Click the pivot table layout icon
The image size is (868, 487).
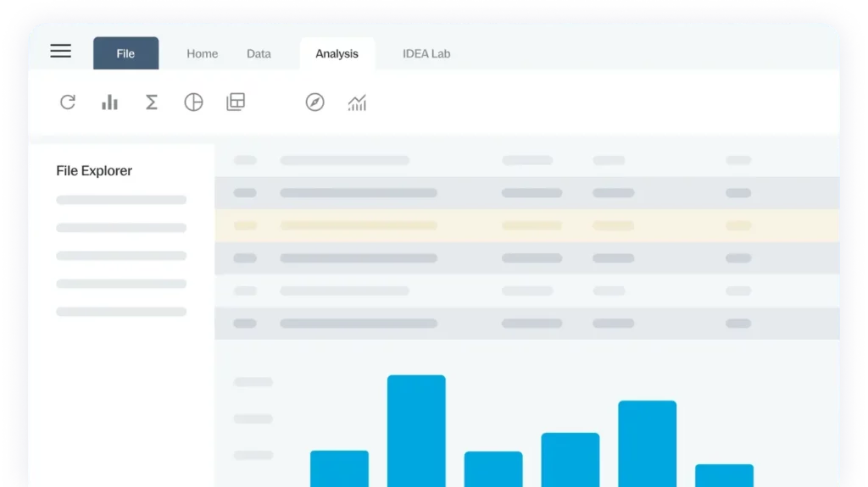click(236, 102)
